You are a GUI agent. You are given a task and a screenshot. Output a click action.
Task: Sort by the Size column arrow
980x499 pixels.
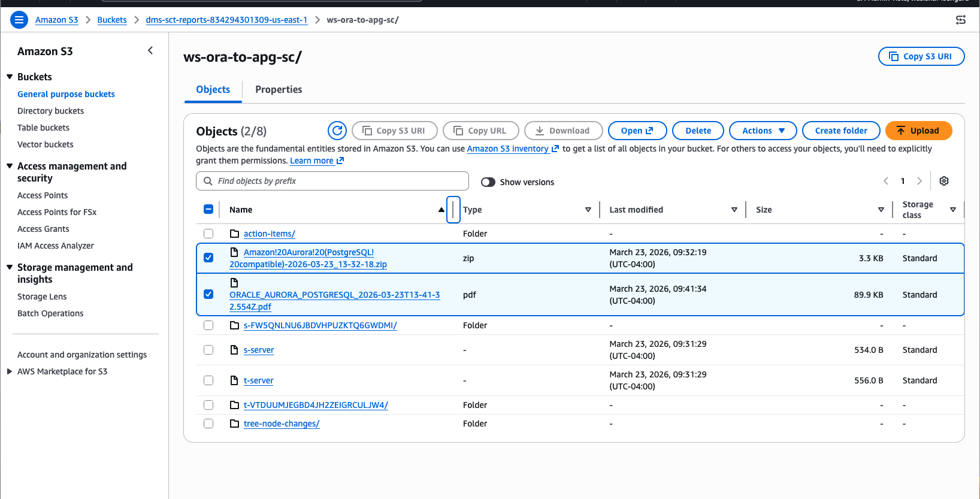click(x=881, y=210)
